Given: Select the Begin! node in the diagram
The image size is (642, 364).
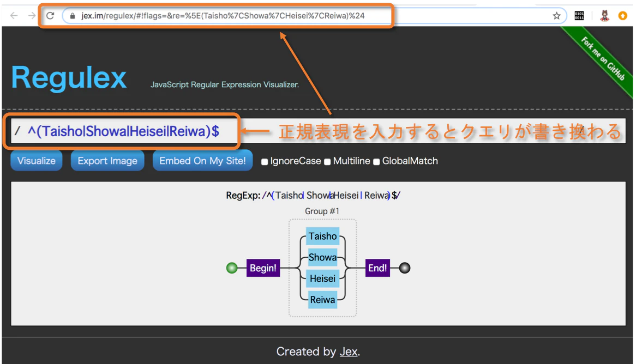Looking at the screenshot, I should coord(263,268).
